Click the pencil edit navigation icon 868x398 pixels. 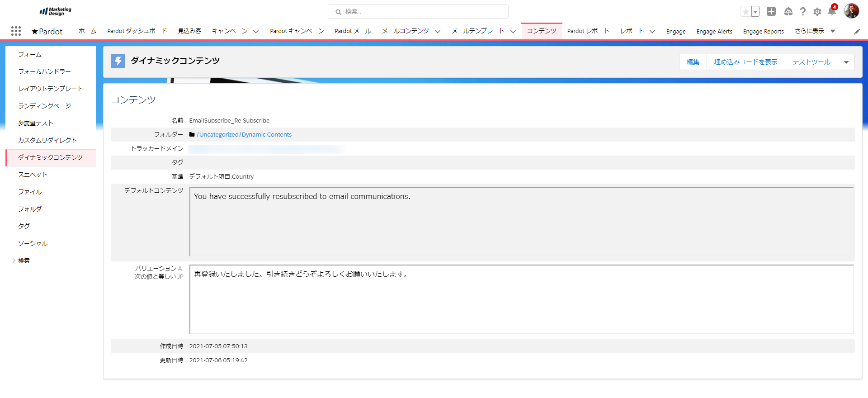pyautogui.click(x=857, y=31)
